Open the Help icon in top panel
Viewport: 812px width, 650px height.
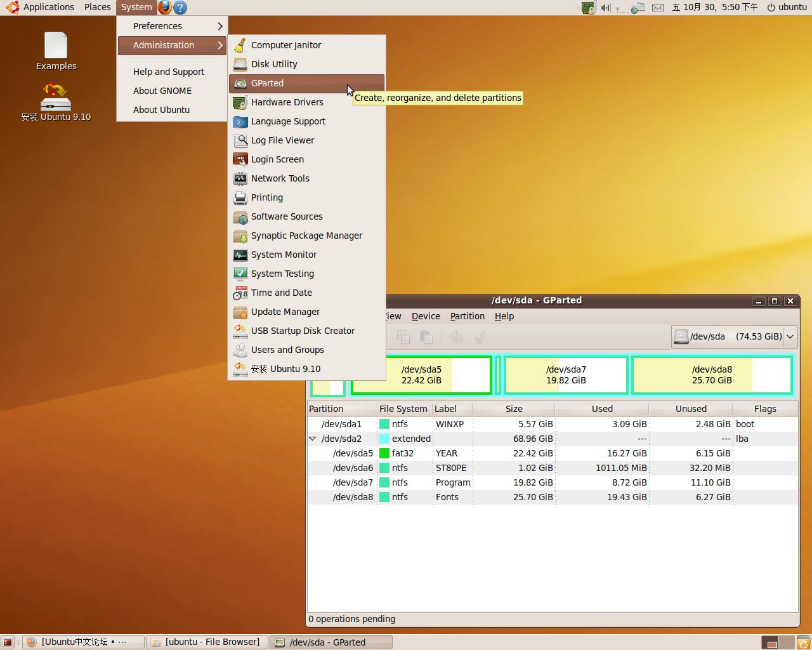pos(180,8)
